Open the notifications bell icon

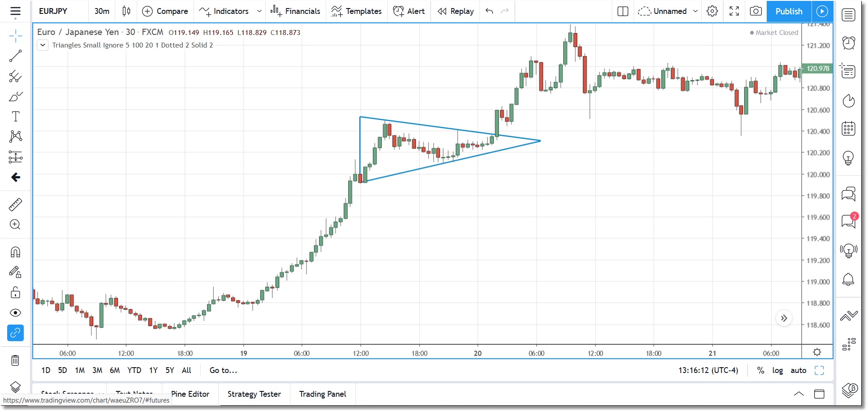click(x=848, y=279)
